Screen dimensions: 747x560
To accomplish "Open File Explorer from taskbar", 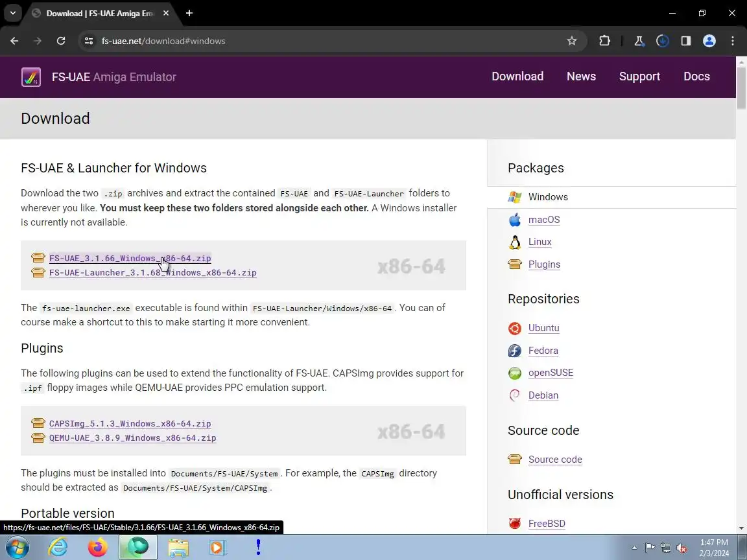I will click(178, 547).
